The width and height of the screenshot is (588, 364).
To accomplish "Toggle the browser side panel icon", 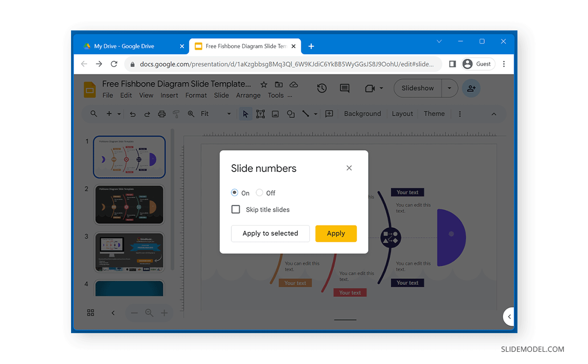I will coord(452,64).
